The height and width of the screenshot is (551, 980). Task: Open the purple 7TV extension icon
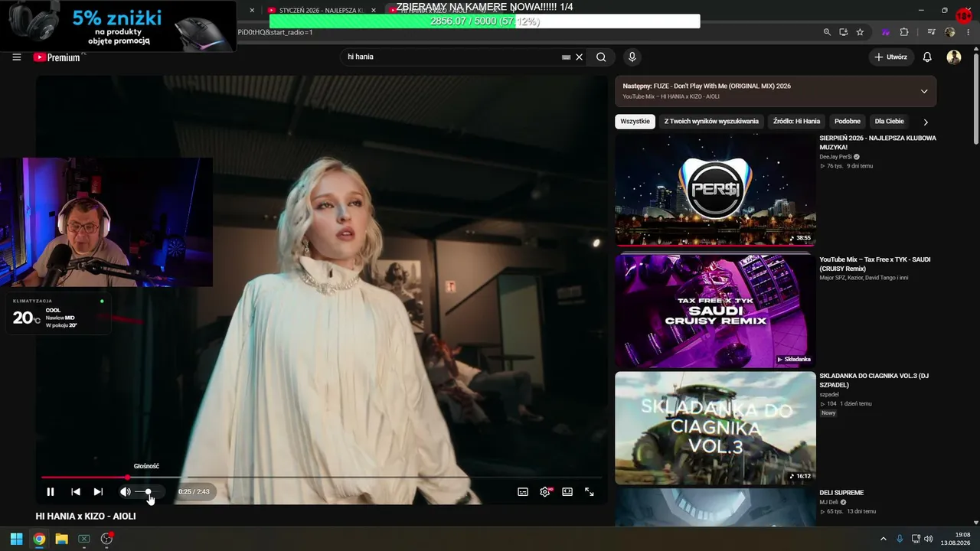pos(886,32)
